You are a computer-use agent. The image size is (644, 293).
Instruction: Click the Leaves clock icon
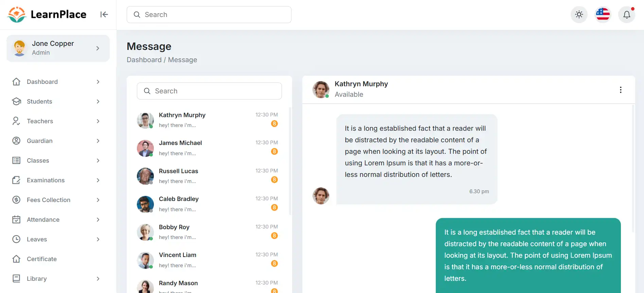click(x=16, y=239)
